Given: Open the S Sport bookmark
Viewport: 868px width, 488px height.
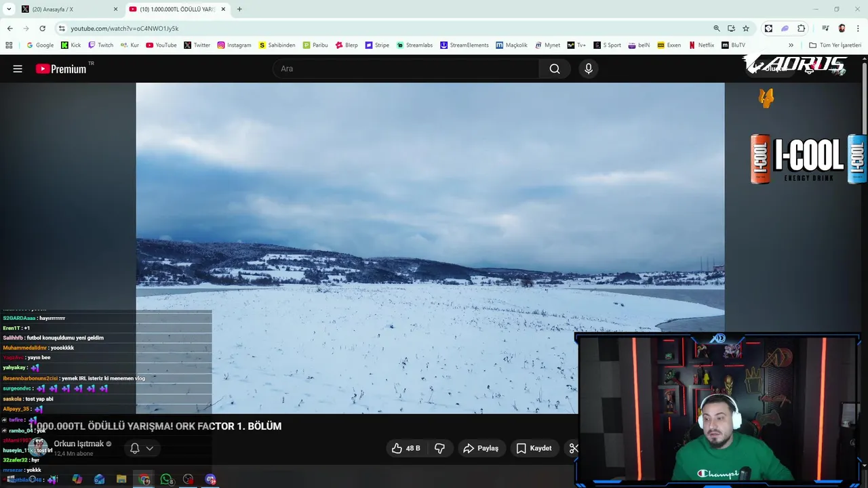Looking at the screenshot, I should tap(607, 45).
